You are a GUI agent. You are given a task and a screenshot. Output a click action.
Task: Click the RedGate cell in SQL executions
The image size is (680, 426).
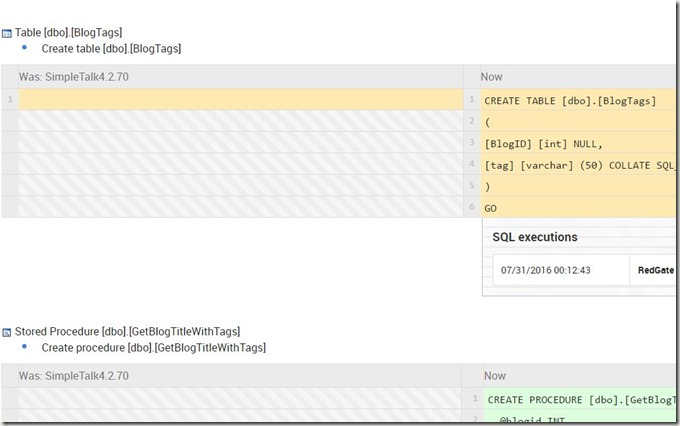658,270
